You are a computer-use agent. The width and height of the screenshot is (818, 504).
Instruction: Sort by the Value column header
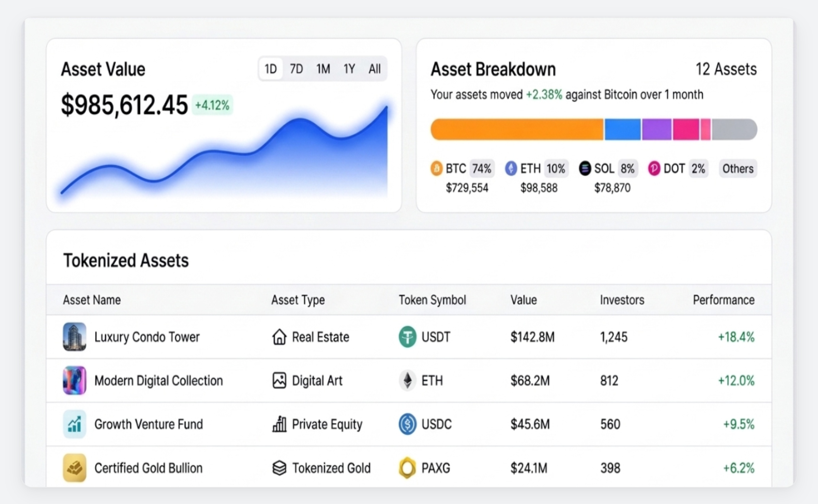point(524,300)
